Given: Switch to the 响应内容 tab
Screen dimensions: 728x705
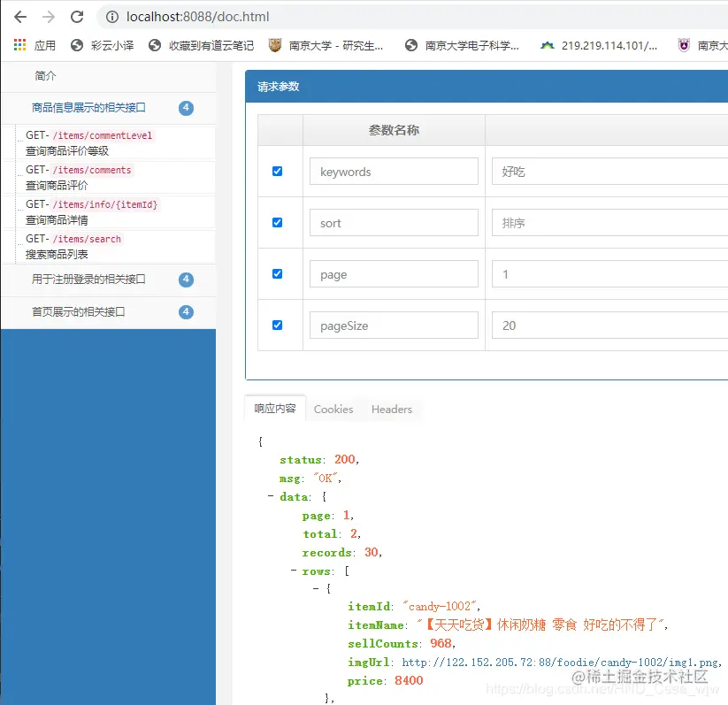Looking at the screenshot, I should click(x=275, y=409).
